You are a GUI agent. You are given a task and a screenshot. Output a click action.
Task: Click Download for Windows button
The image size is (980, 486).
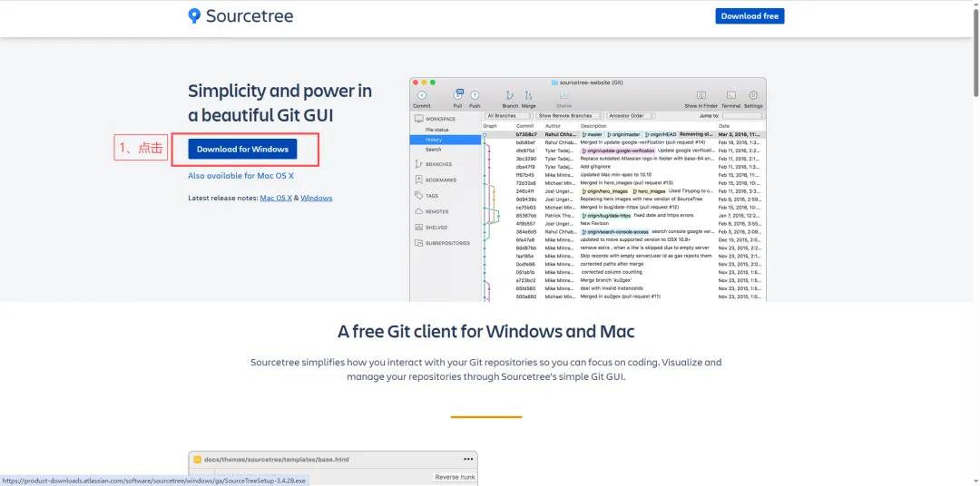[x=242, y=150]
